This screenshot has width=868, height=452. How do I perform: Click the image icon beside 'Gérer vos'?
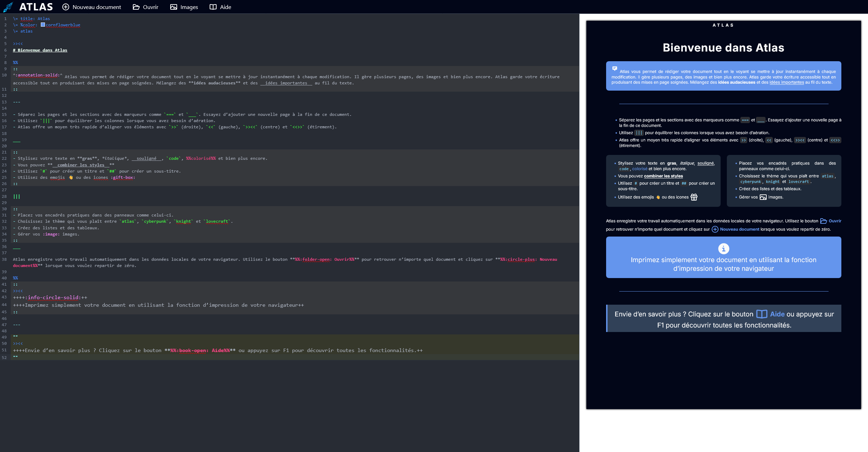[x=763, y=197]
